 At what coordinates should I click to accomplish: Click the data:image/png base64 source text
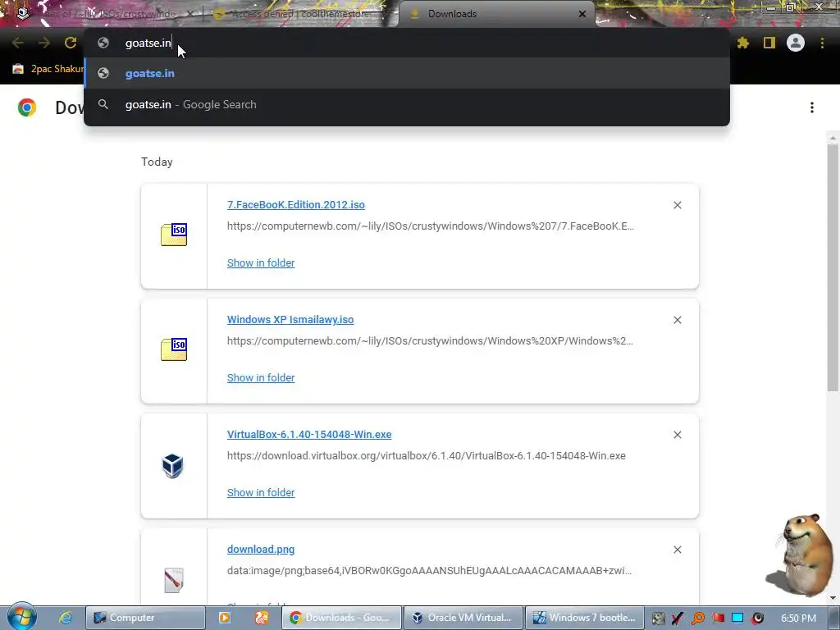[429, 571]
